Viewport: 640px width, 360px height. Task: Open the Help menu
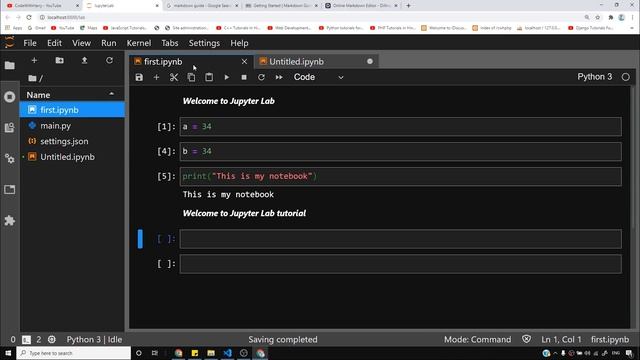tap(239, 43)
